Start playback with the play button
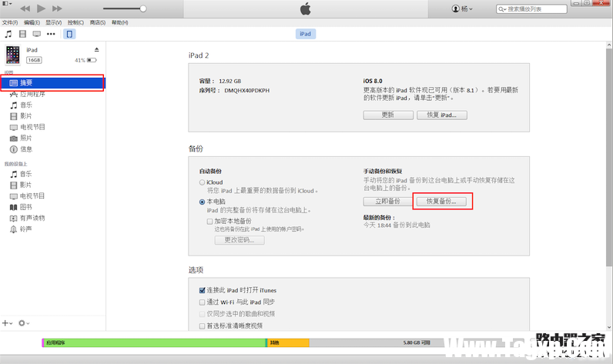The image size is (613, 364). pos(41,8)
